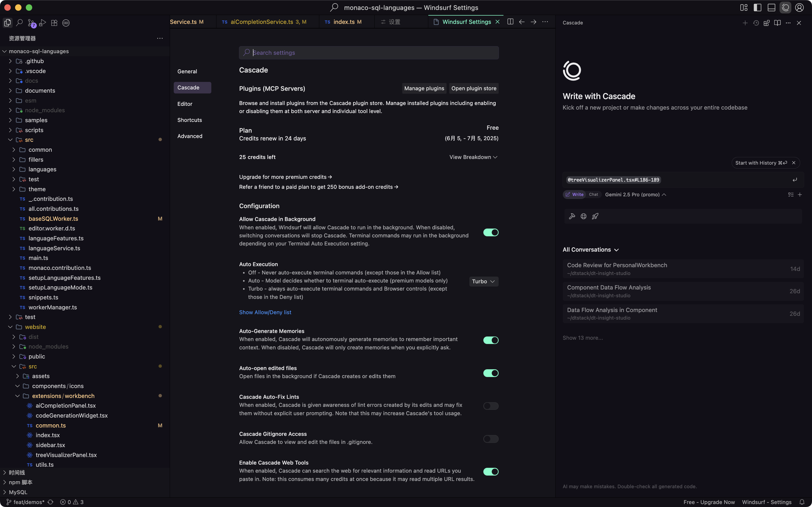Click the web globe icon in Cascade input
Screen dimensions: 812x507
583,216
